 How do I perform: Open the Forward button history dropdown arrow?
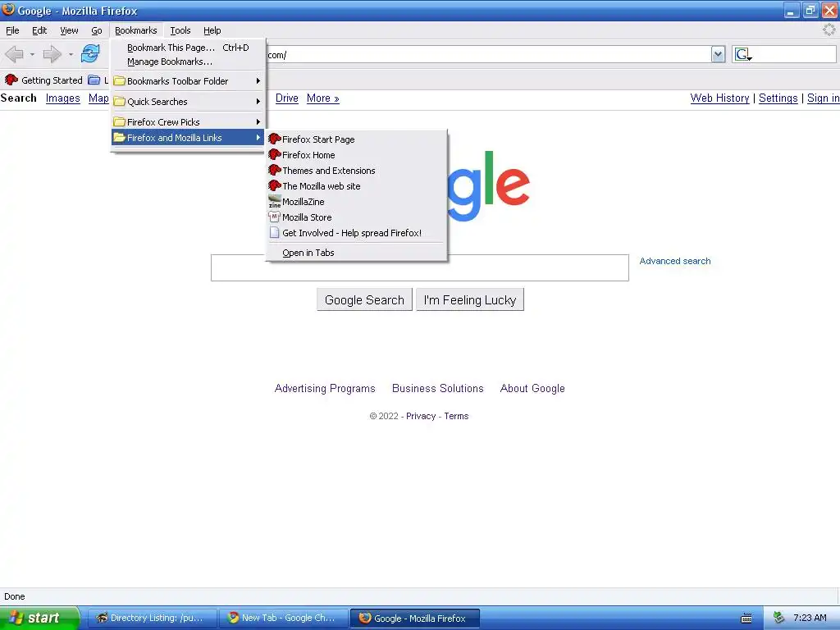[71, 54]
